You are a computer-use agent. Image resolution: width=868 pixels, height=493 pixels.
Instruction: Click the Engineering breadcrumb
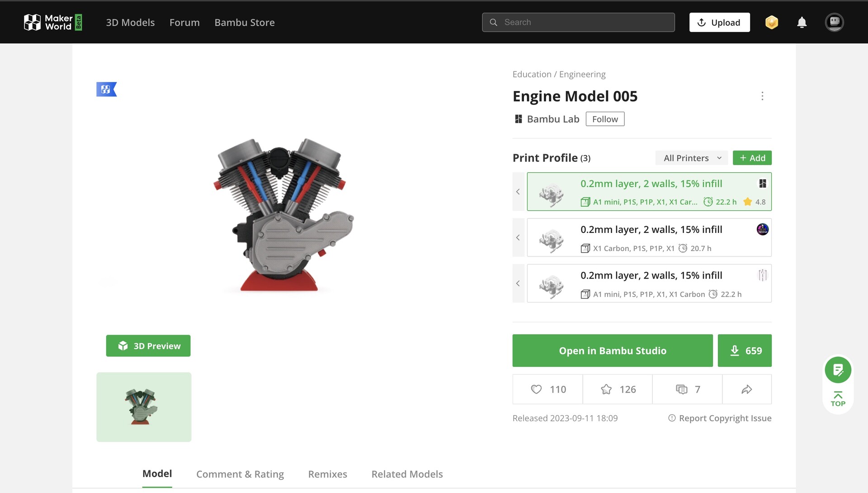[x=582, y=74]
